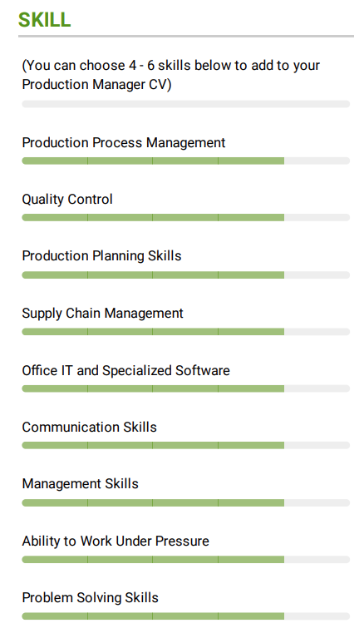Viewport: 364px width, 633px height.
Task: Select the Production Process Management label
Action: [x=124, y=142]
